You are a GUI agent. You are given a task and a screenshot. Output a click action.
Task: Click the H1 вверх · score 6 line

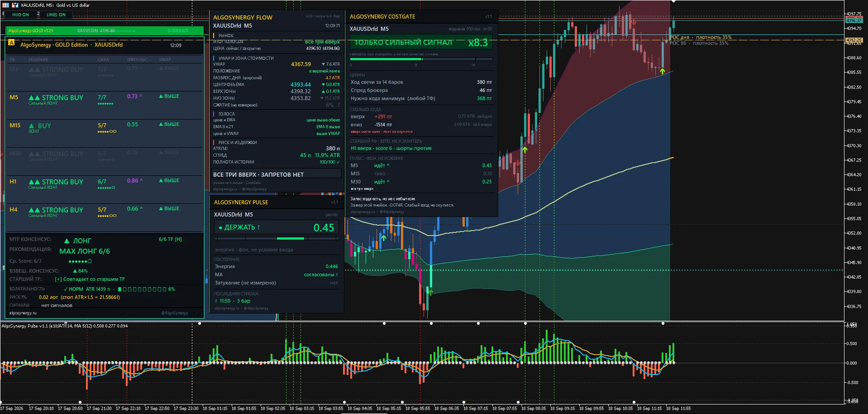(x=391, y=148)
